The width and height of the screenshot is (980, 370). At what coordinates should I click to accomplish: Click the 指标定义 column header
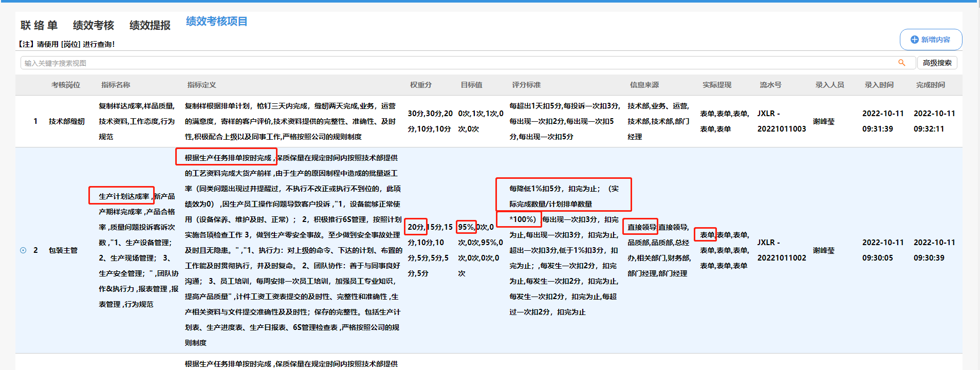[201, 85]
